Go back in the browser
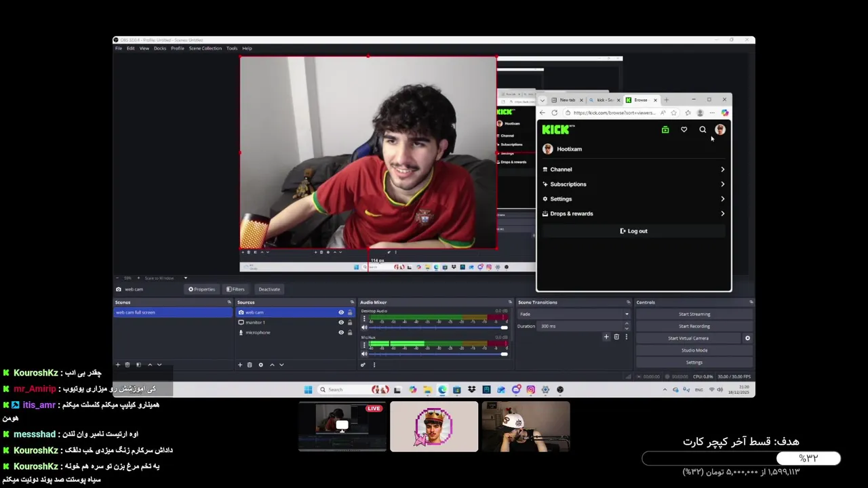This screenshot has width=868, height=488. click(542, 113)
